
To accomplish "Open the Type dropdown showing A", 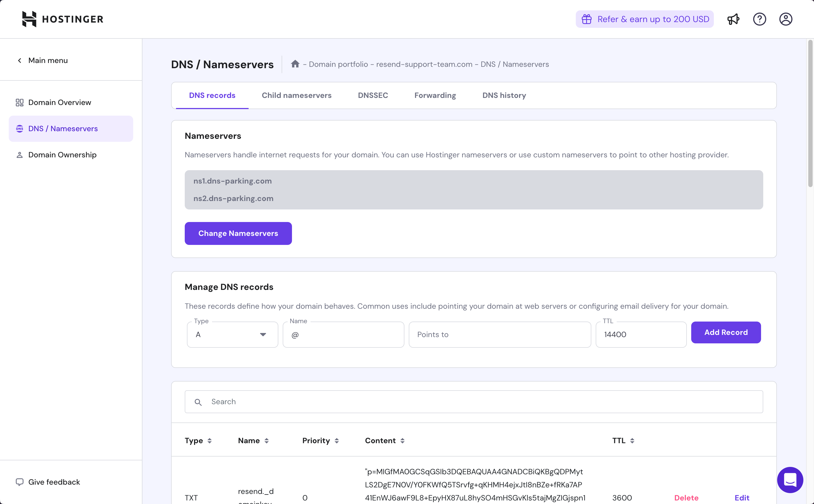I will click(x=232, y=334).
